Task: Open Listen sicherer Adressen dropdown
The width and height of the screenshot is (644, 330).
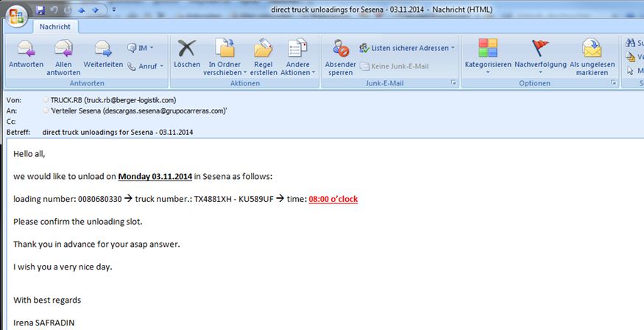Action: pos(407,48)
